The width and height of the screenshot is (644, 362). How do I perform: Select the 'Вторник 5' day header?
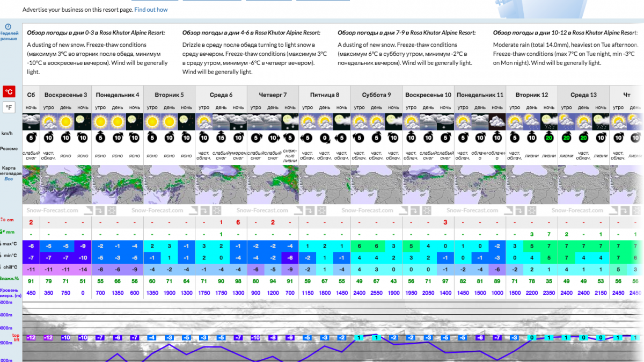[x=169, y=95]
